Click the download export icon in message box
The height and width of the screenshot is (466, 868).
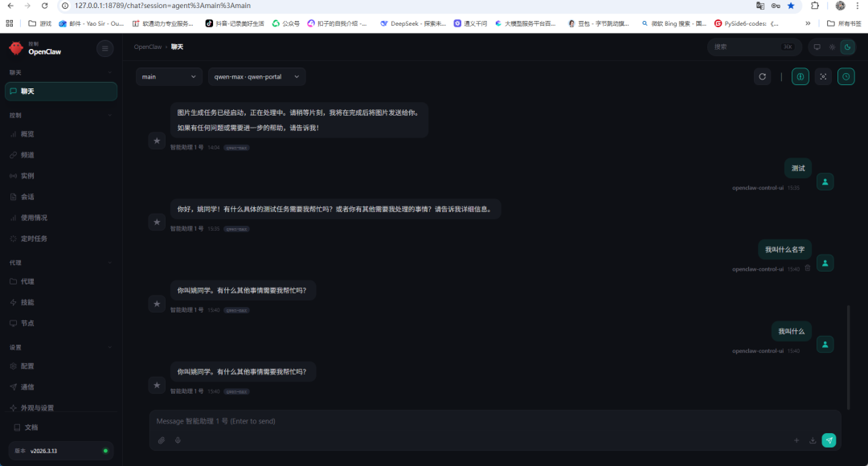coord(813,440)
